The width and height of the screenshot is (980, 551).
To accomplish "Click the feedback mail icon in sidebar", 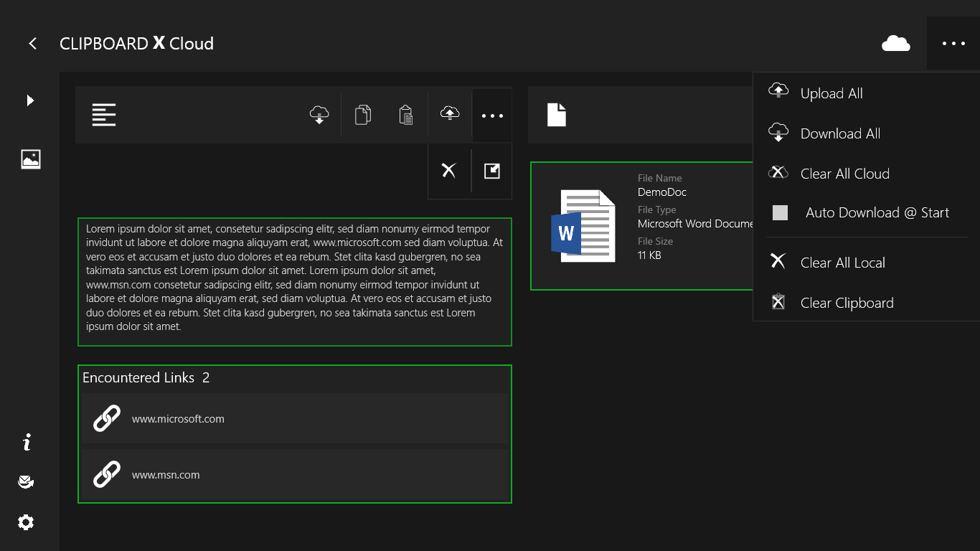I will point(27,482).
